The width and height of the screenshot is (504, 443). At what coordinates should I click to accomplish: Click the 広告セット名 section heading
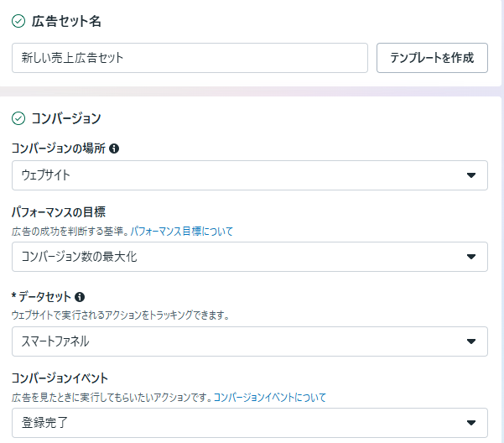point(67,19)
